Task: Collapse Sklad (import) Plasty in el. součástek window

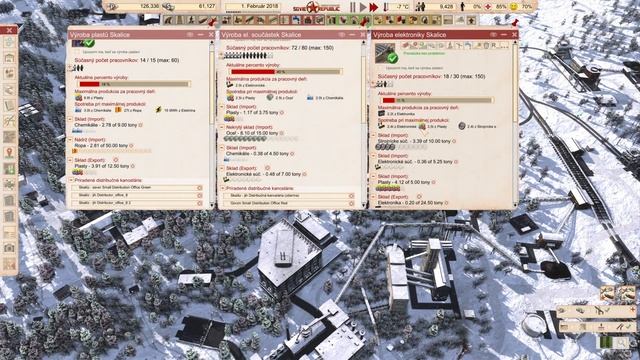Action: (222, 107)
